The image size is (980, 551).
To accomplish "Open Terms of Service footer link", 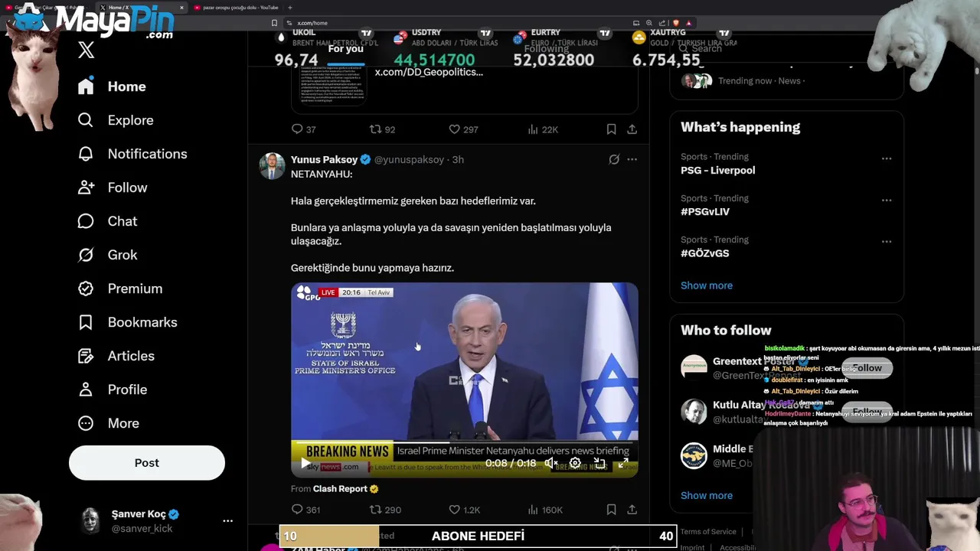I will (708, 531).
